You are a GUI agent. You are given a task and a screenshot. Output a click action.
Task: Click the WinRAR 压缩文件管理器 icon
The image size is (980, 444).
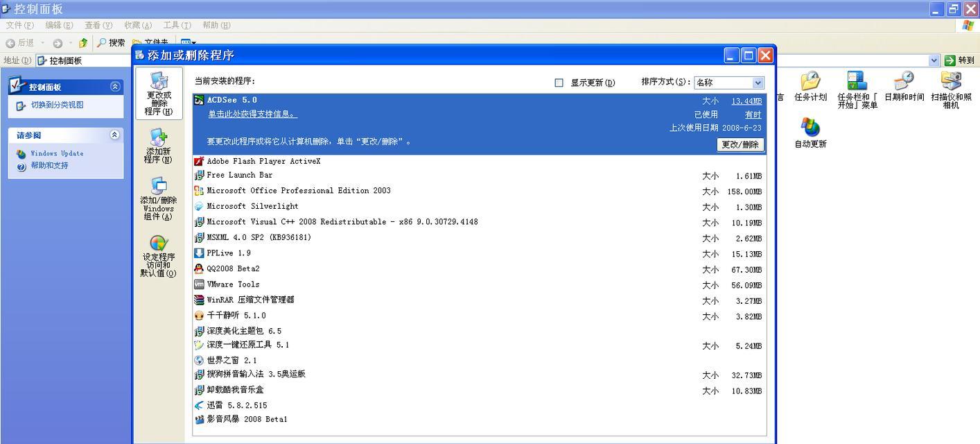point(199,300)
